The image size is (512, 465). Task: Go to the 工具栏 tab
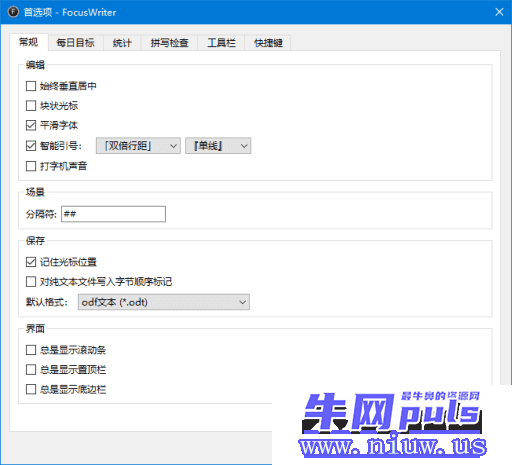tap(221, 43)
